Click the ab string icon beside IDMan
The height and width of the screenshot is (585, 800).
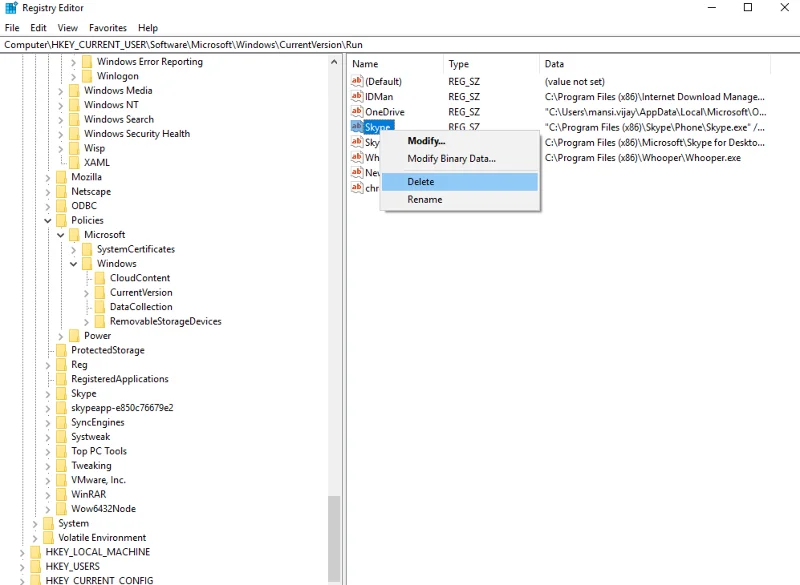[357, 97]
